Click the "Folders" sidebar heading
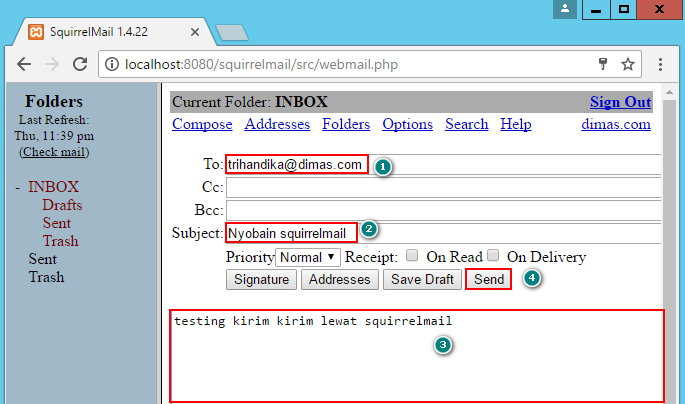Screen dimensions: 685x404 [54, 101]
